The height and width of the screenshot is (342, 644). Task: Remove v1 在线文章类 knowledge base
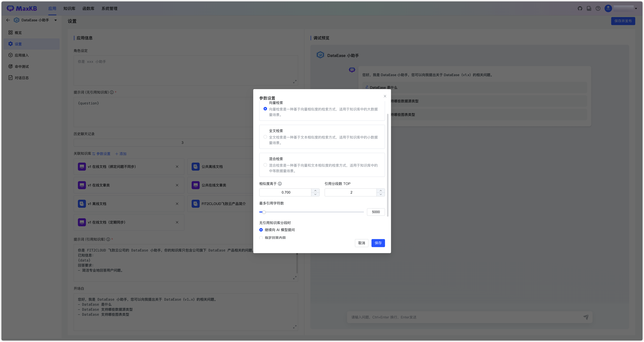177,185
